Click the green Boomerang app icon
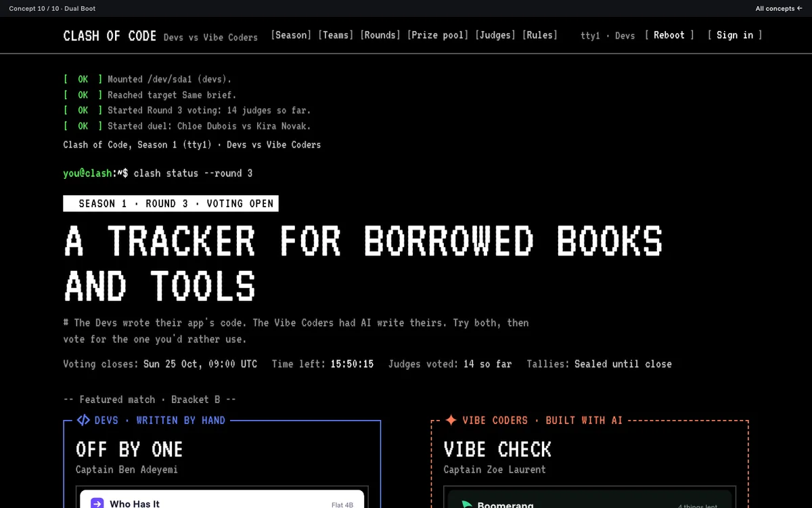812x508 pixels. point(466,505)
